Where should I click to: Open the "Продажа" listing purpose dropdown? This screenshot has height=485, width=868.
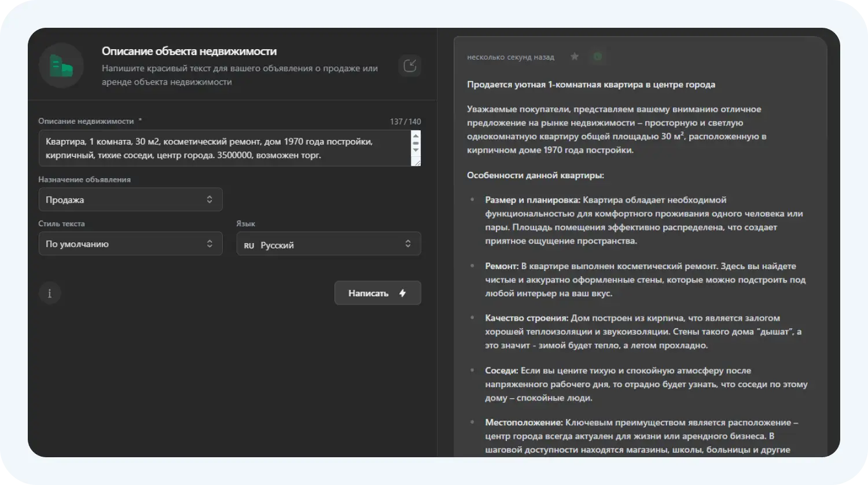(x=130, y=200)
